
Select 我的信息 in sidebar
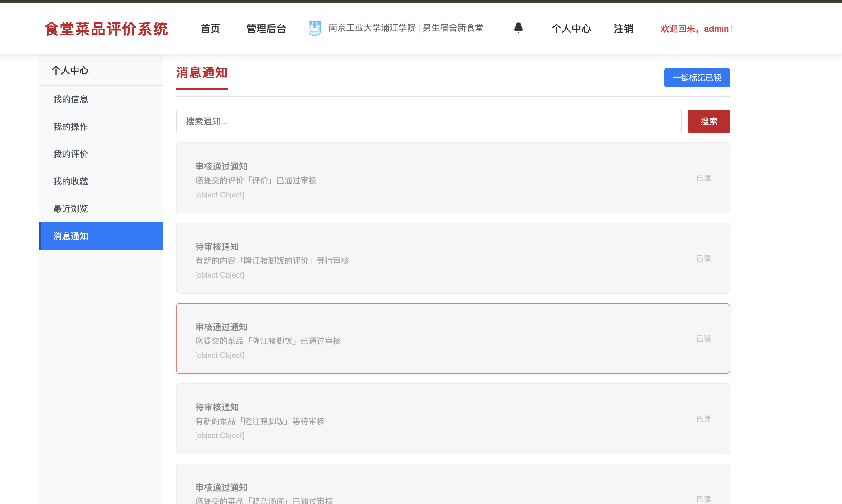71,99
